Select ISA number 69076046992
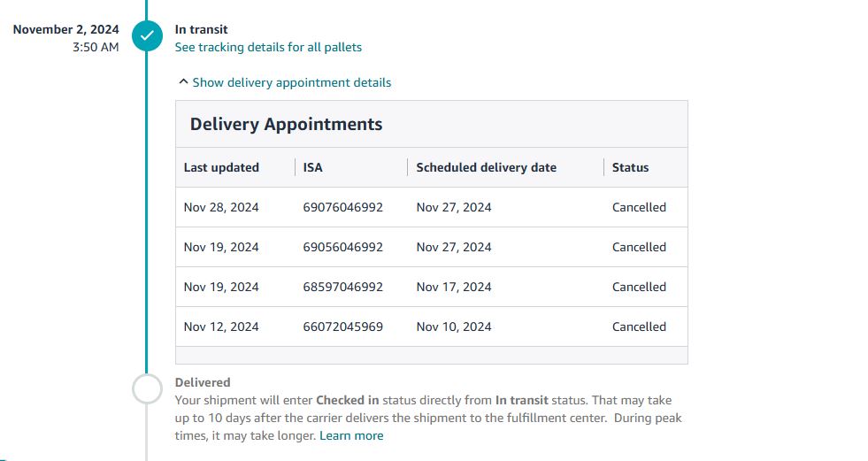 tap(343, 207)
